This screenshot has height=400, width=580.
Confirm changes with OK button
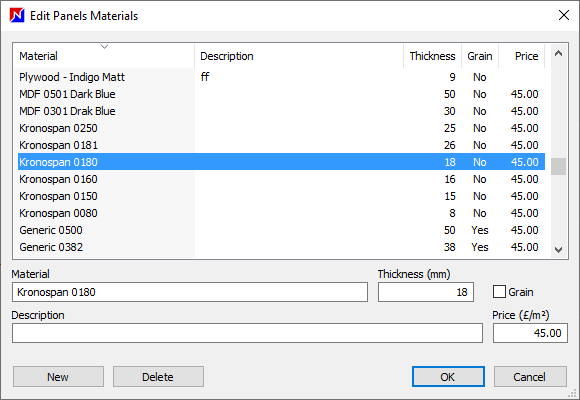(448, 377)
